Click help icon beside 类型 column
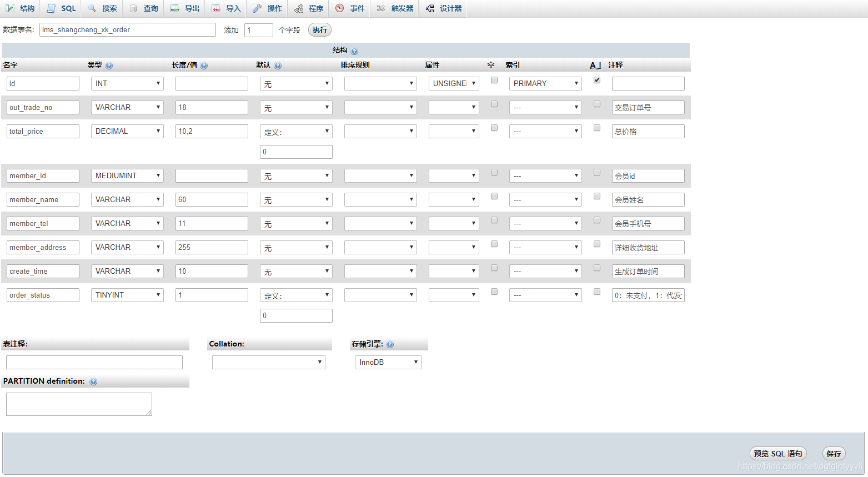Image resolution: width=868 pixels, height=477 pixels. [x=109, y=66]
